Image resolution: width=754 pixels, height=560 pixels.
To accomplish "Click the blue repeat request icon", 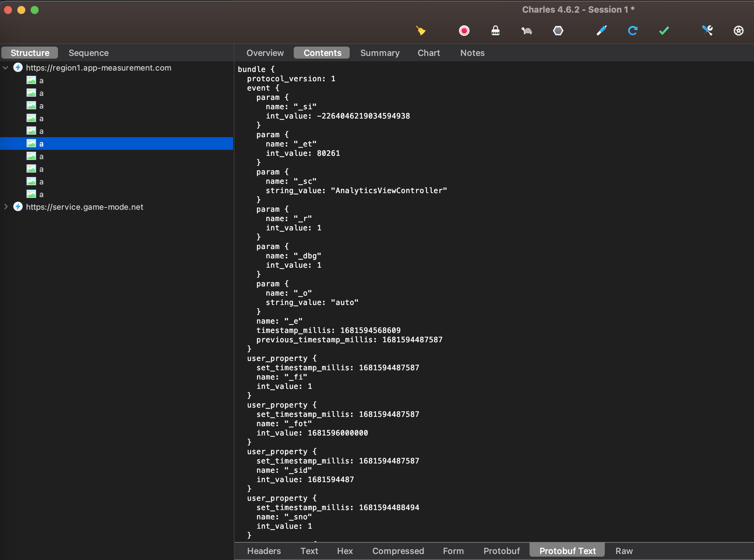I will pyautogui.click(x=633, y=31).
